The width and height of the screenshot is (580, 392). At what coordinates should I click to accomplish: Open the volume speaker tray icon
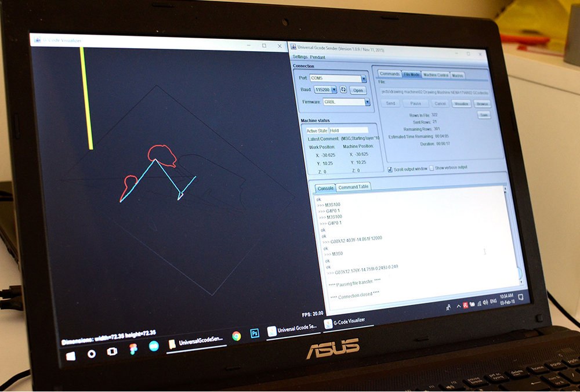coord(485,303)
